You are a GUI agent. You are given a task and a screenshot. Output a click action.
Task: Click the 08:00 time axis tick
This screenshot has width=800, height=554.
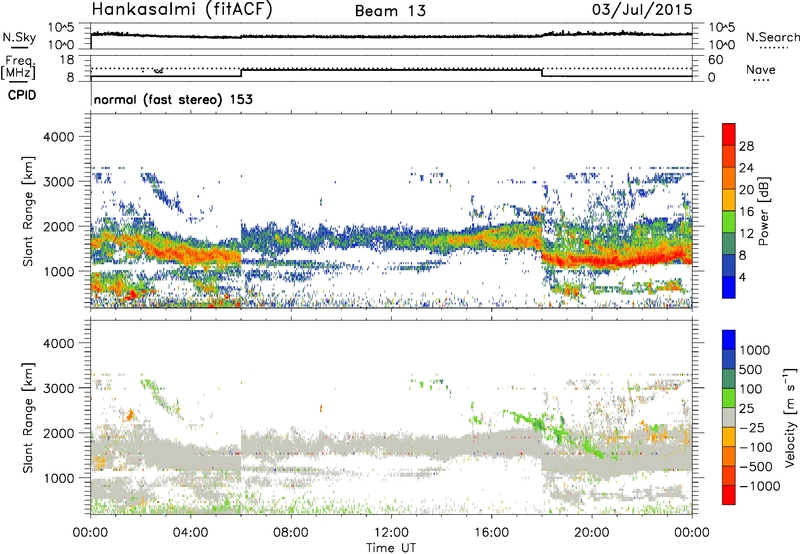click(291, 533)
